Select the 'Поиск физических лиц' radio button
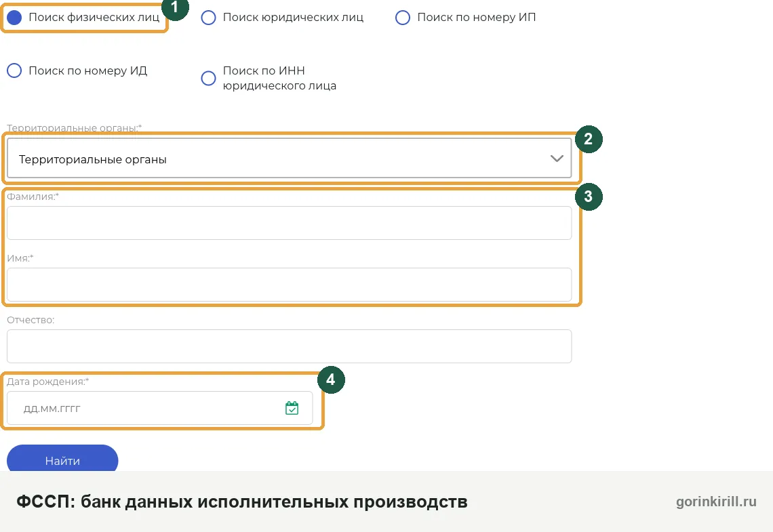 pyautogui.click(x=14, y=17)
